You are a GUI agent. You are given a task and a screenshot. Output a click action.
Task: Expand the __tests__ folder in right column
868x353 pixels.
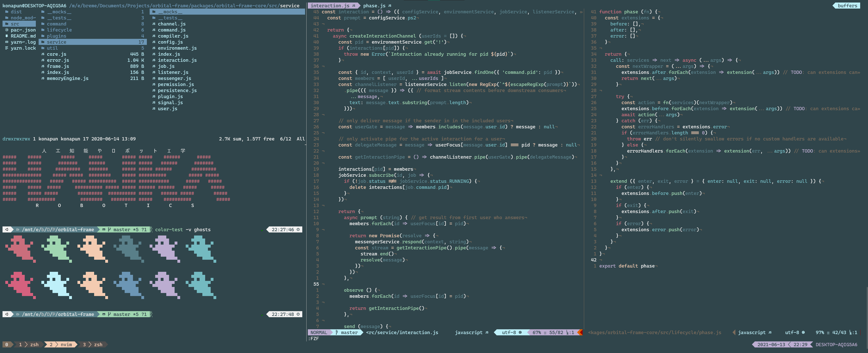pos(170,18)
